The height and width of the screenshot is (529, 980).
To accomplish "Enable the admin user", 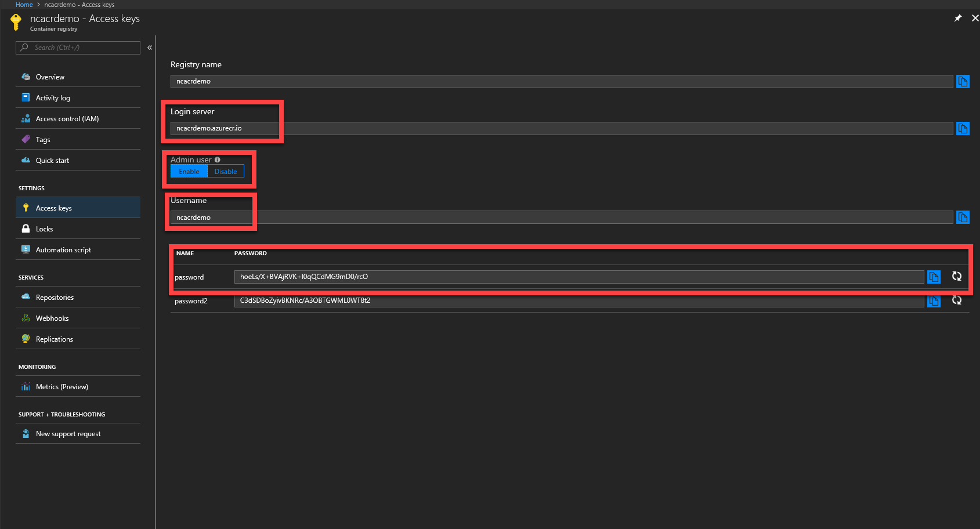I will 189,172.
